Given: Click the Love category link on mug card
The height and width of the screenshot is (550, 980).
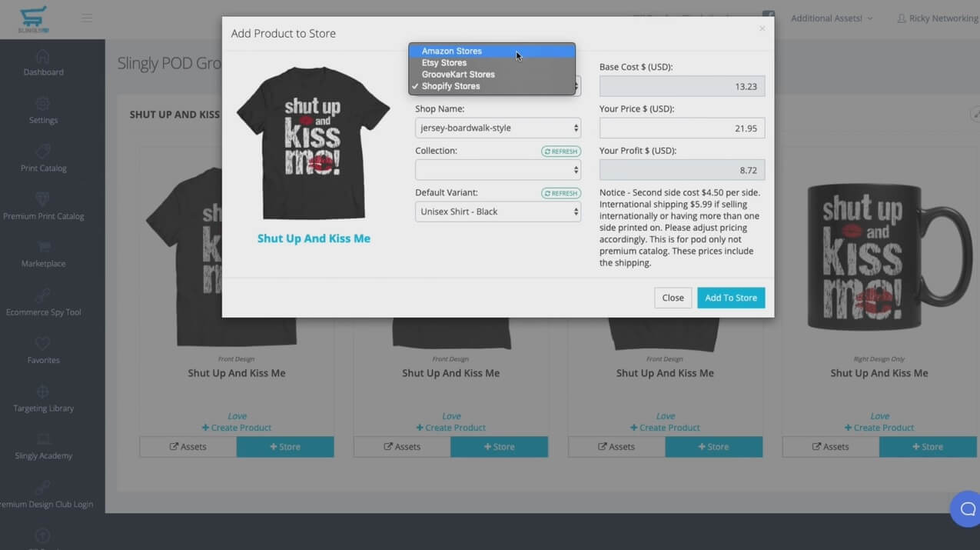Looking at the screenshot, I should tap(879, 416).
